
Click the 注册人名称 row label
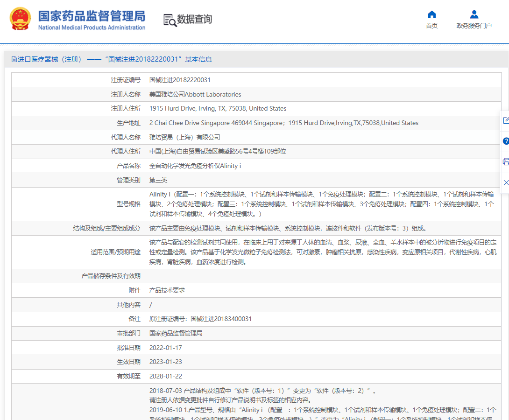click(x=126, y=94)
